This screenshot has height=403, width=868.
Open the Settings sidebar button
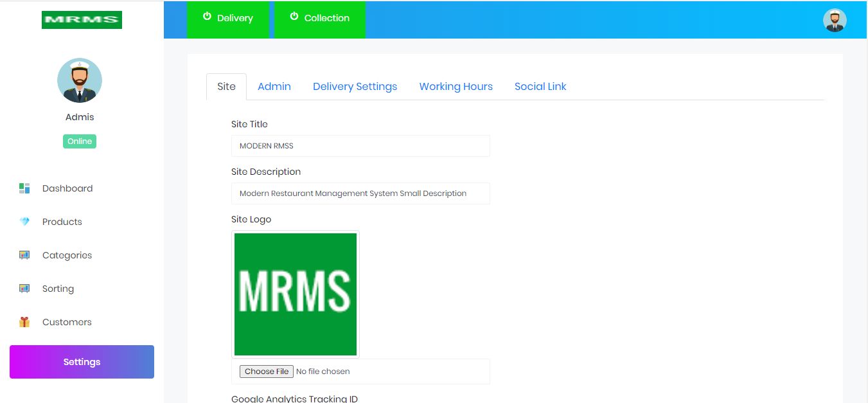(x=82, y=362)
